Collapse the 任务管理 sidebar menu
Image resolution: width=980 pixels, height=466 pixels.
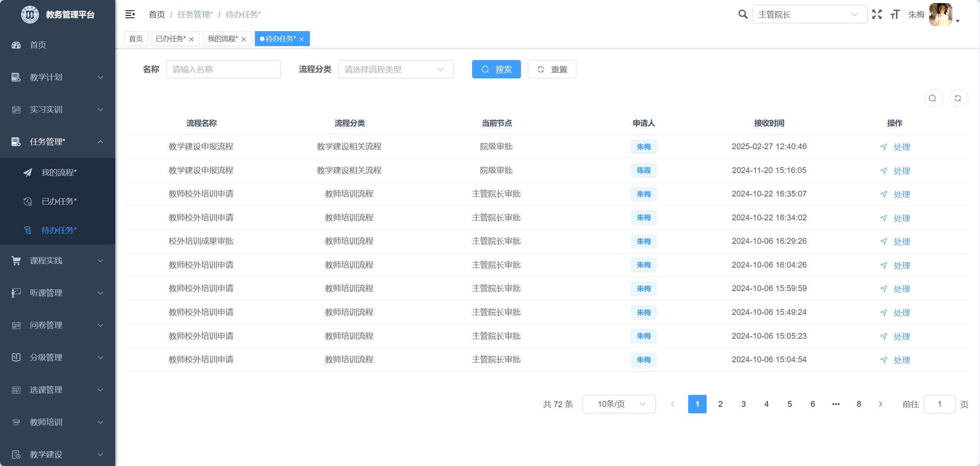(58, 142)
